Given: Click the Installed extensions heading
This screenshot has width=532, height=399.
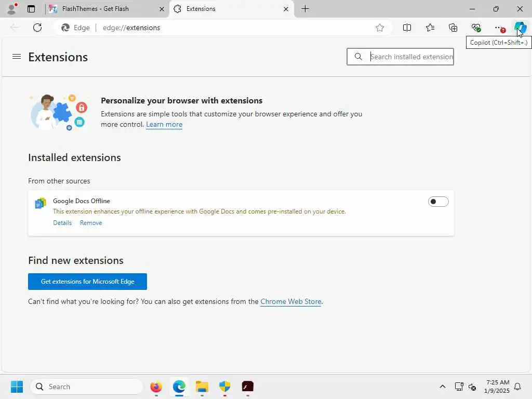Looking at the screenshot, I should coord(74,157).
